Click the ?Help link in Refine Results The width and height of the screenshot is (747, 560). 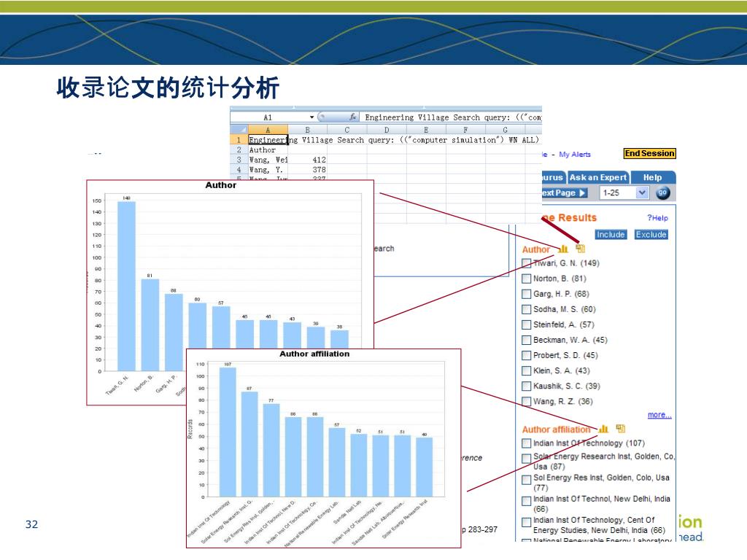[x=657, y=217]
